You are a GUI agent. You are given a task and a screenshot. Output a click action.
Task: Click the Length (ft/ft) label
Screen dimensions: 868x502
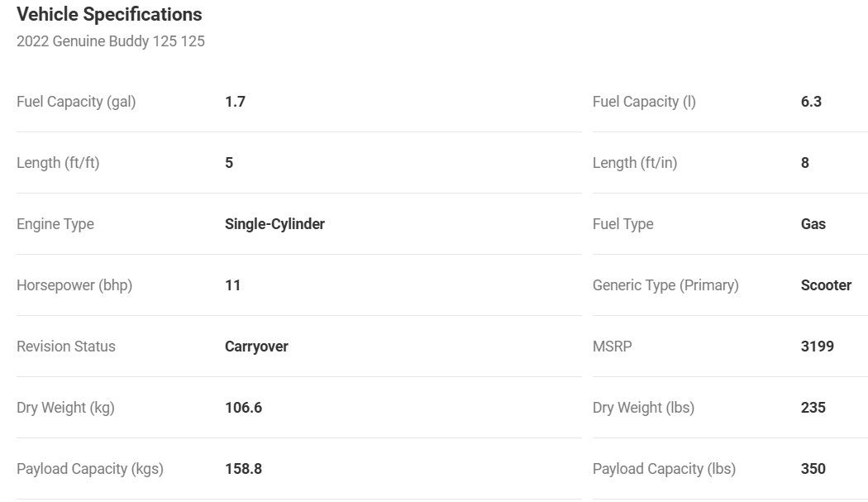58,163
